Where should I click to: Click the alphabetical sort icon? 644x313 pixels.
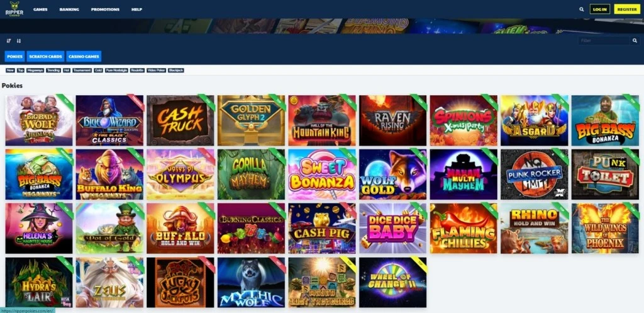(9, 41)
